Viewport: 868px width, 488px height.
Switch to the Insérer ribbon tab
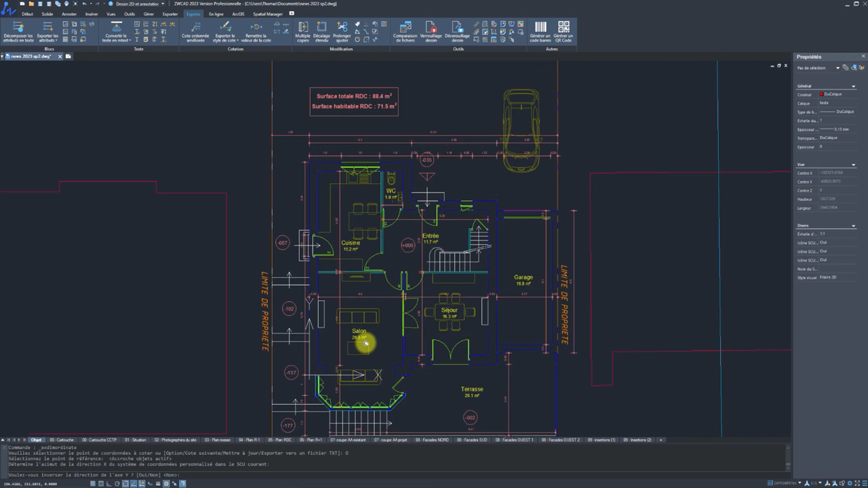pyautogui.click(x=92, y=14)
